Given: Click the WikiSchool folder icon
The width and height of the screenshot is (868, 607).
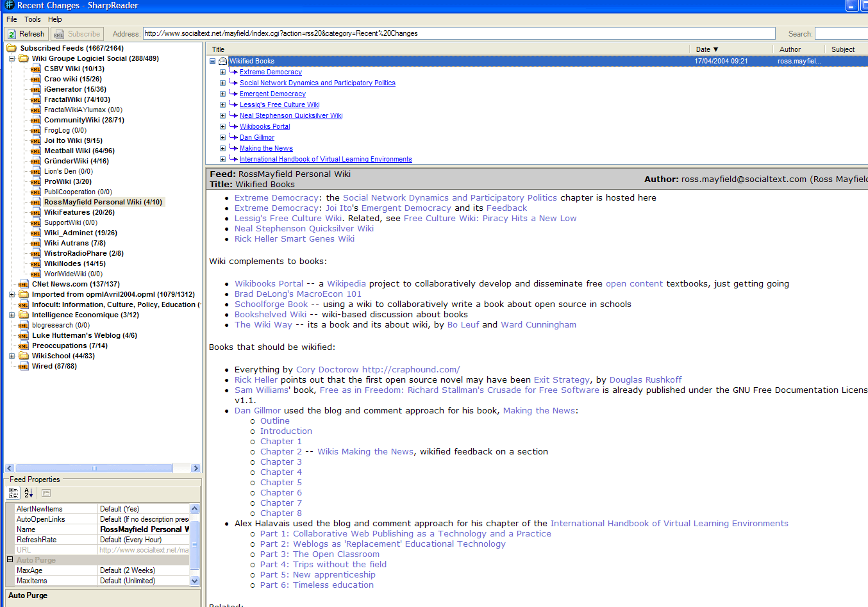Looking at the screenshot, I should tap(24, 356).
